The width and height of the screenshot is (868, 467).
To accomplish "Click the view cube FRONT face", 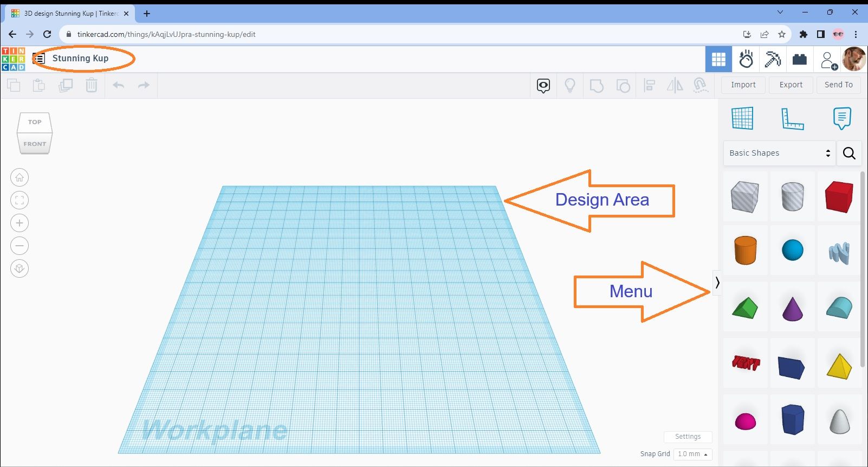I will pyautogui.click(x=35, y=144).
